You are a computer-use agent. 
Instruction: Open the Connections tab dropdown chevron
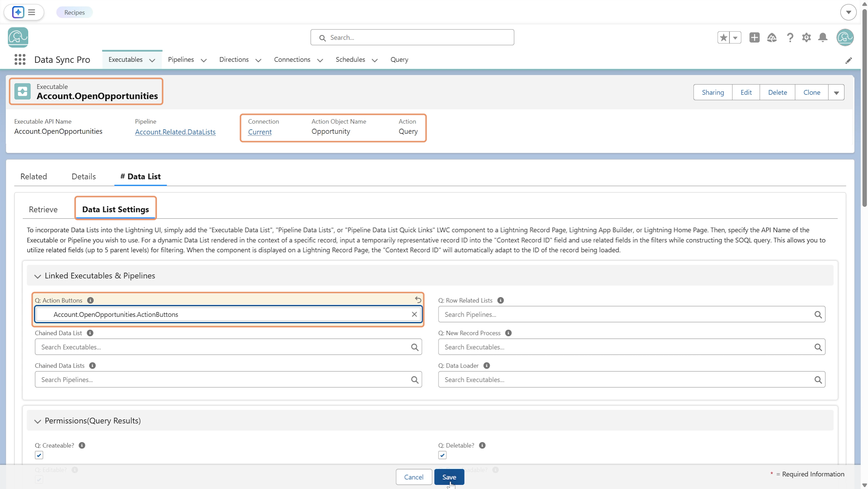pyautogui.click(x=320, y=60)
